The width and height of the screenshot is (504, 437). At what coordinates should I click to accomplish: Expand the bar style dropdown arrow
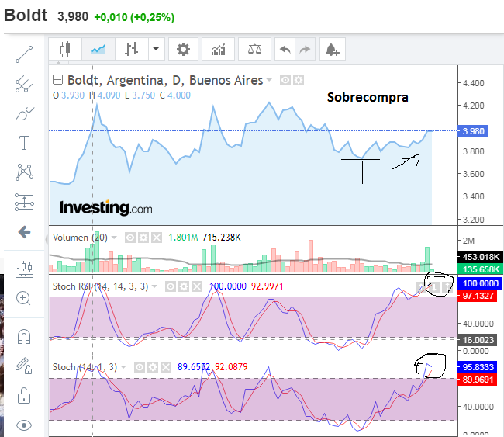[x=157, y=49]
